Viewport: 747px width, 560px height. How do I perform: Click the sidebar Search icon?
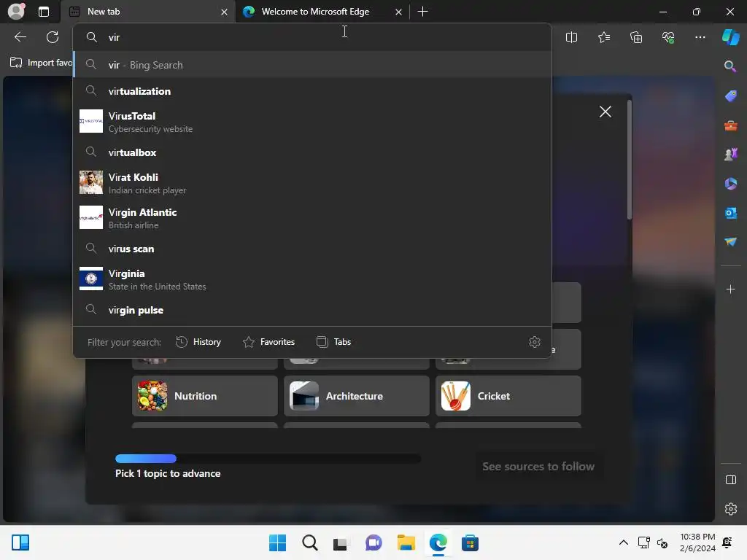(729, 66)
